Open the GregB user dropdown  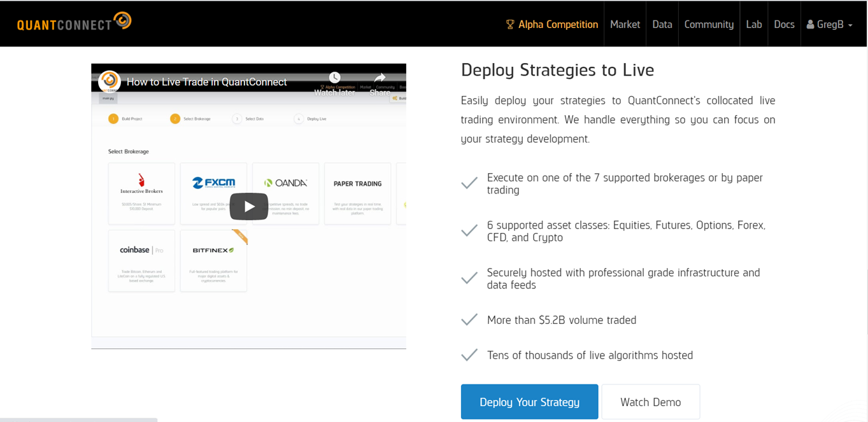pos(829,24)
